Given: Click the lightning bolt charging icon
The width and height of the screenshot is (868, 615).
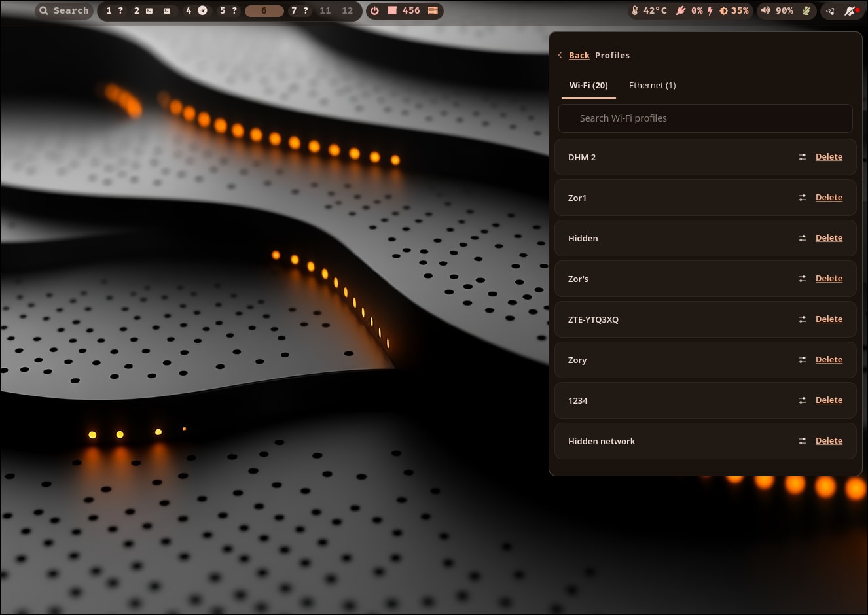Looking at the screenshot, I should (710, 10).
